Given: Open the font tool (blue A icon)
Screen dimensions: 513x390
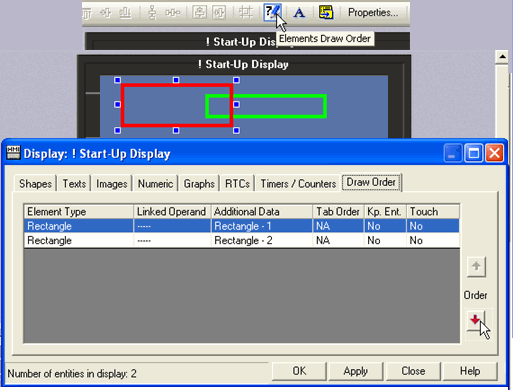Looking at the screenshot, I should coord(299,13).
